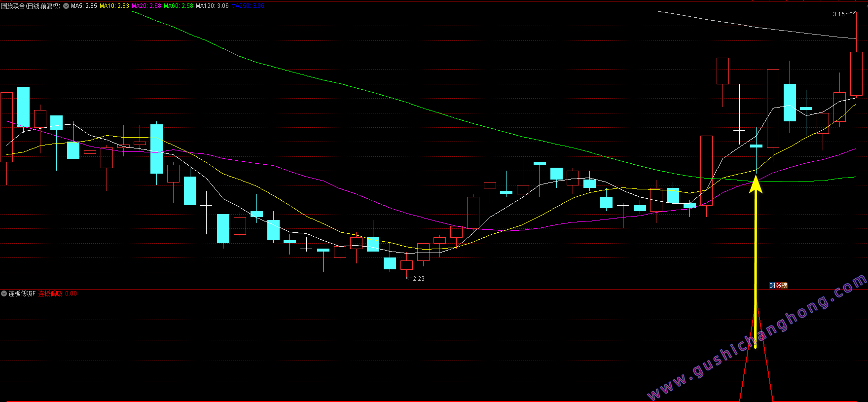Click the 3.15 high price marker
Image resolution: width=868 pixels, height=402 pixels.
(x=839, y=14)
